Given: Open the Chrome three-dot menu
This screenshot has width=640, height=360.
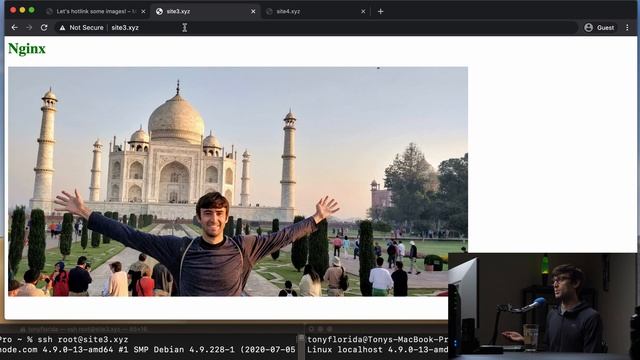Looking at the screenshot, I should tap(627, 28).
